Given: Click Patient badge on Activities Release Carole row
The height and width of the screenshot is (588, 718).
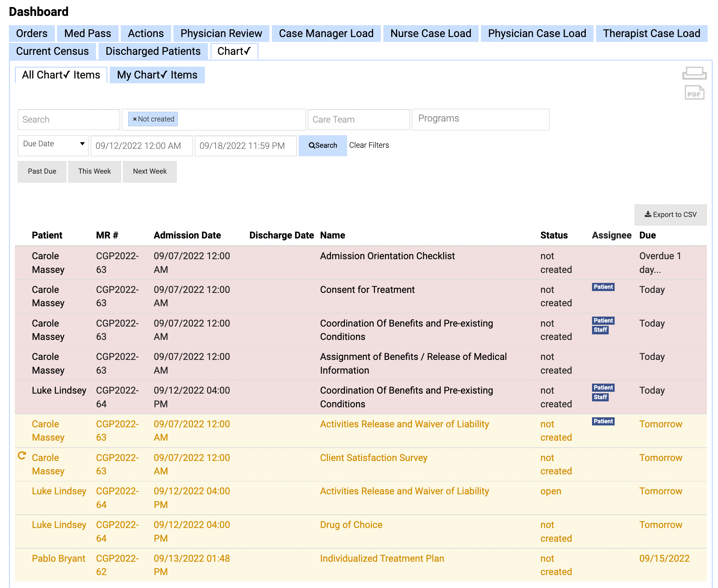Looking at the screenshot, I should pyautogui.click(x=603, y=421).
